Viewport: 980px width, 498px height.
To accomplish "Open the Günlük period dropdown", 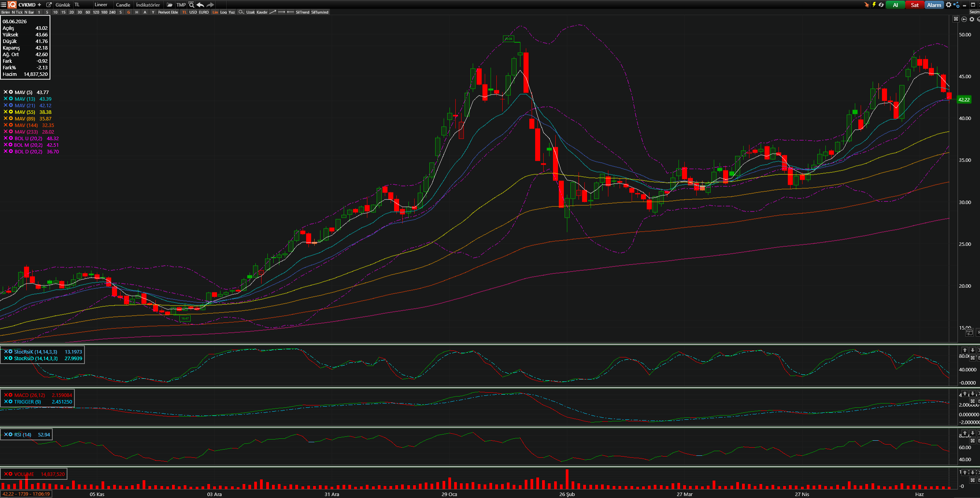I will [x=63, y=5].
